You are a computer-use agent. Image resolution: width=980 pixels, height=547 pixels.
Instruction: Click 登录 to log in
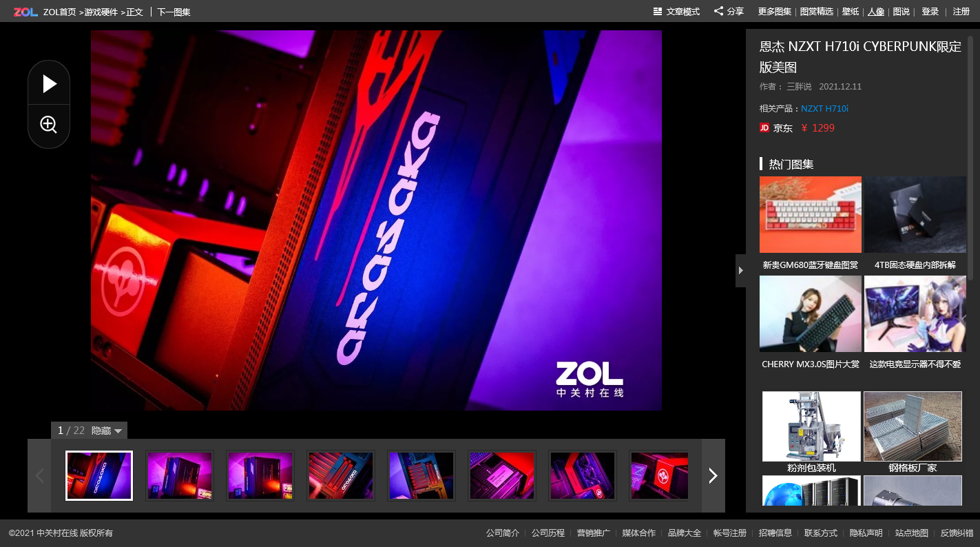[930, 12]
